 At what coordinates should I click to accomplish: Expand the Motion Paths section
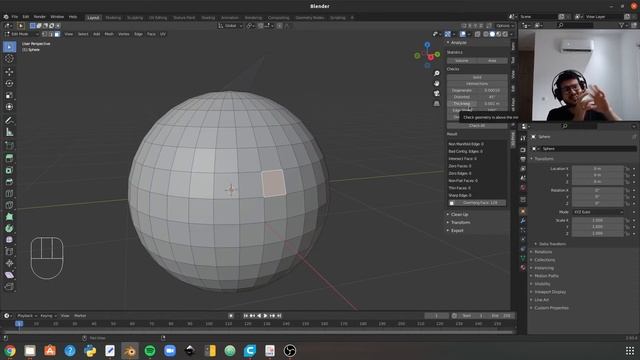[546, 276]
